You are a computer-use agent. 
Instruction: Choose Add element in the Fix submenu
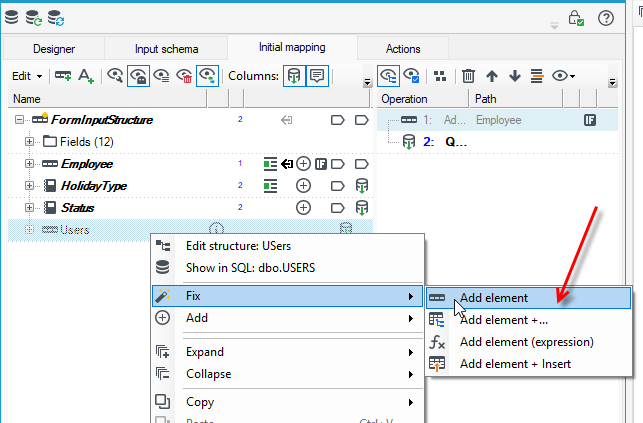point(528,298)
